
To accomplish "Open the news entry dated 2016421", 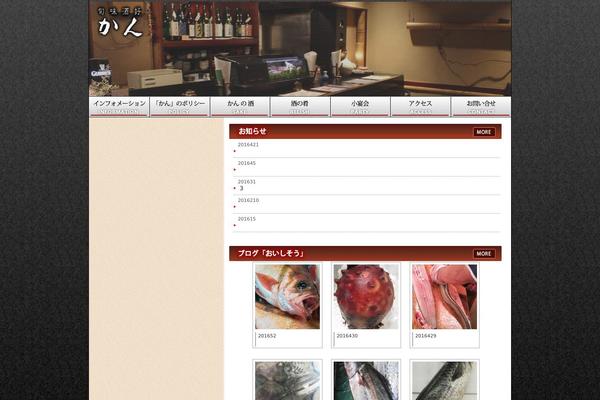I will (366, 149).
